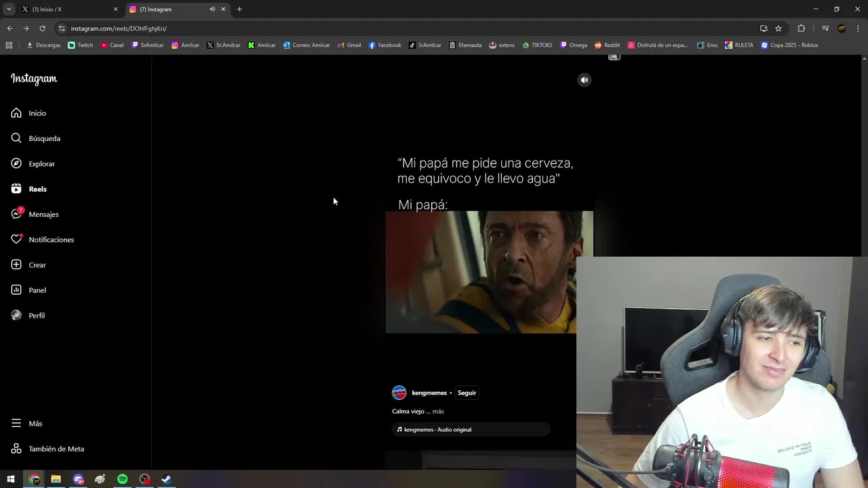
Task: Open media controls icon in toolbar
Action: [x=825, y=28]
